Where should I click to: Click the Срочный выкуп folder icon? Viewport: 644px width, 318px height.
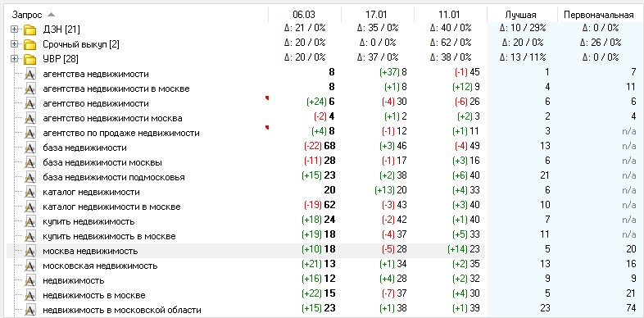30,44
